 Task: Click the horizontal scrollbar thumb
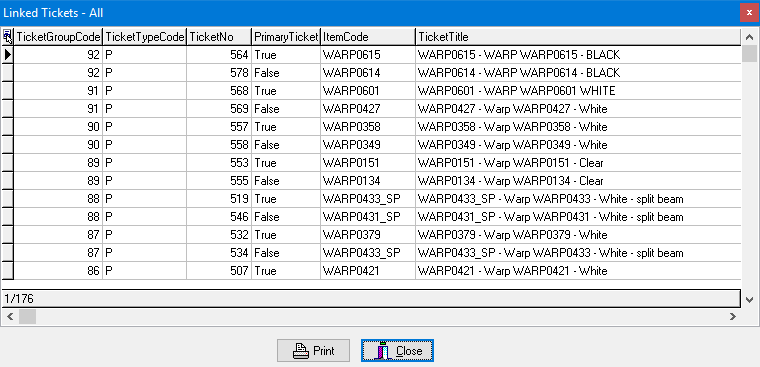[27, 317]
